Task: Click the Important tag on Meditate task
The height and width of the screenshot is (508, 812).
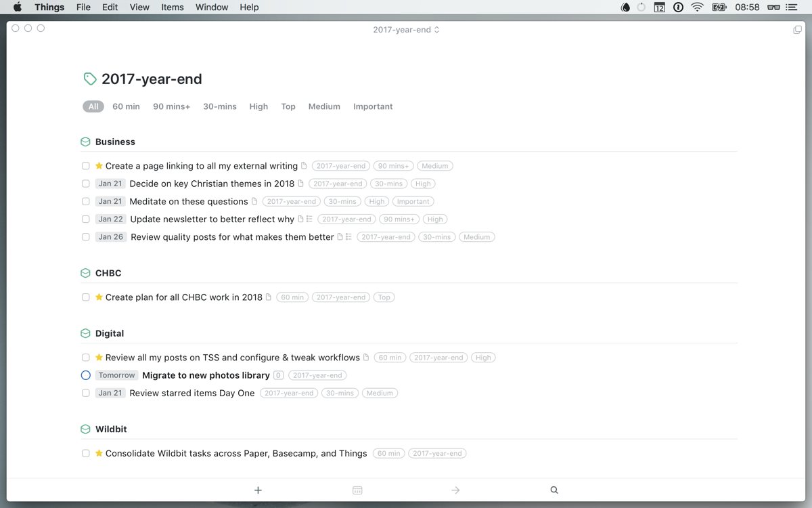Action: point(413,201)
